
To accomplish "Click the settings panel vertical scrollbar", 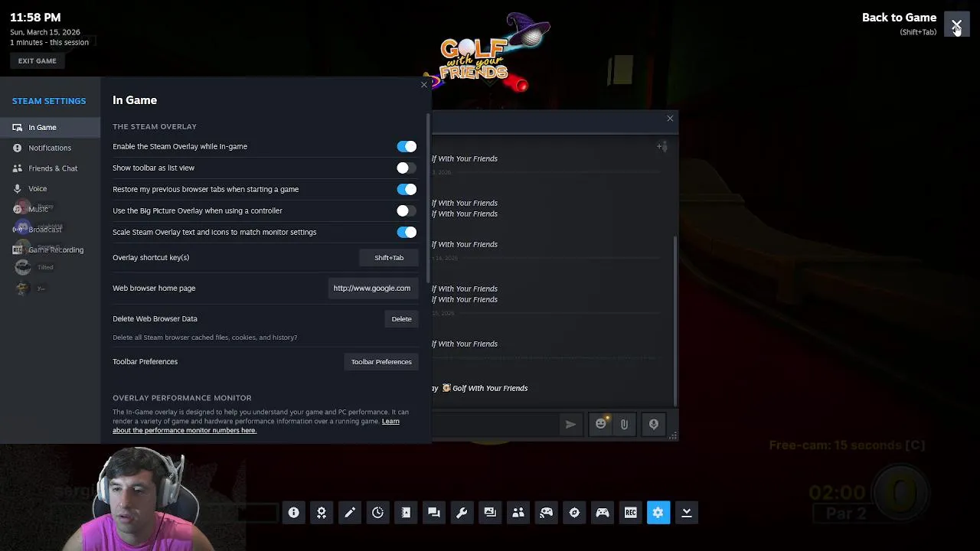I will 429,199.
